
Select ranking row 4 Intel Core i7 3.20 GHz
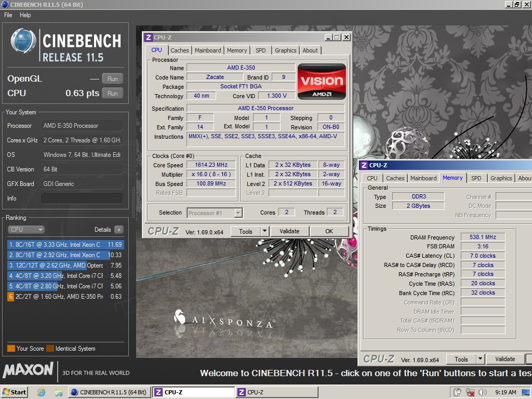pyautogui.click(x=65, y=276)
